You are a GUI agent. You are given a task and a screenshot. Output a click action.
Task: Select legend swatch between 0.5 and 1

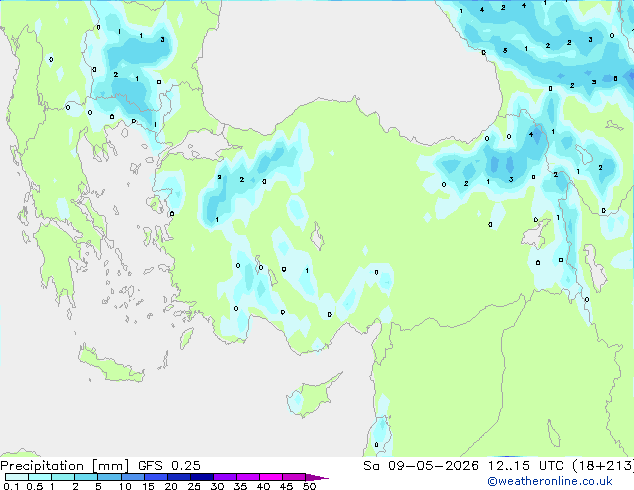click(x=40, y=477)
